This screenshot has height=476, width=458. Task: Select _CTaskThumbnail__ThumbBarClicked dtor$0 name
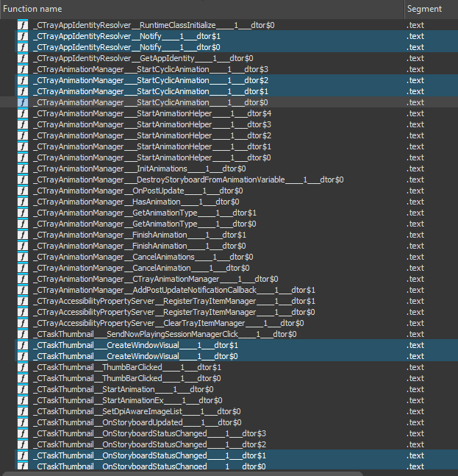(127, 378)
